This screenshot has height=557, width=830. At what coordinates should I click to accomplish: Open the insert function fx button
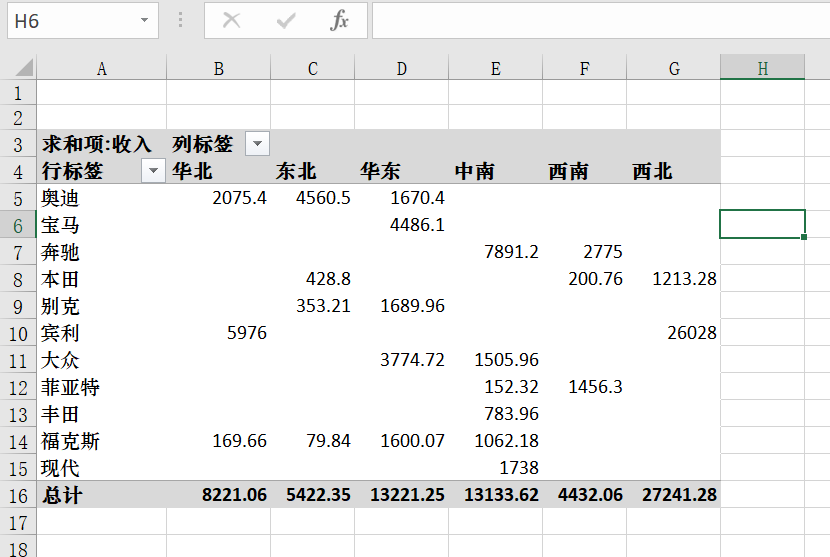pos(339,21)
